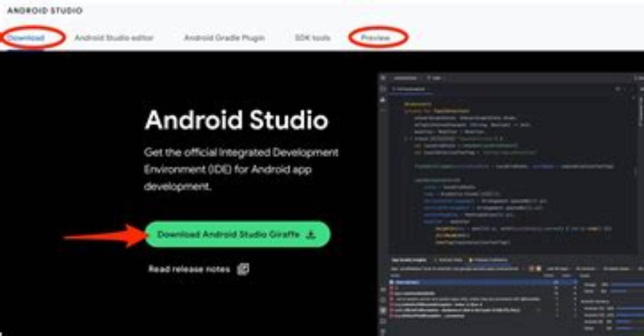Click the ANDROID STUDIO header title
This screenshot has width=644, height=336.
[45, 11]
